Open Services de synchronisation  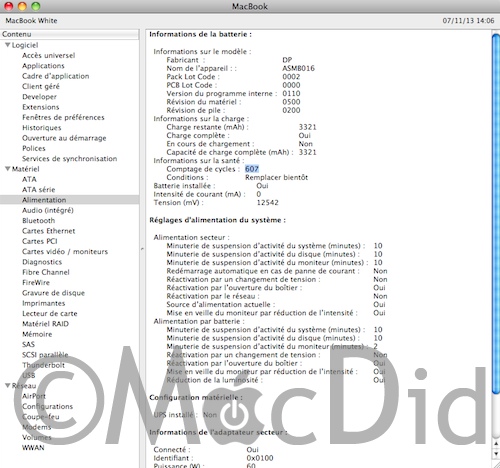(x=70, y=158)
